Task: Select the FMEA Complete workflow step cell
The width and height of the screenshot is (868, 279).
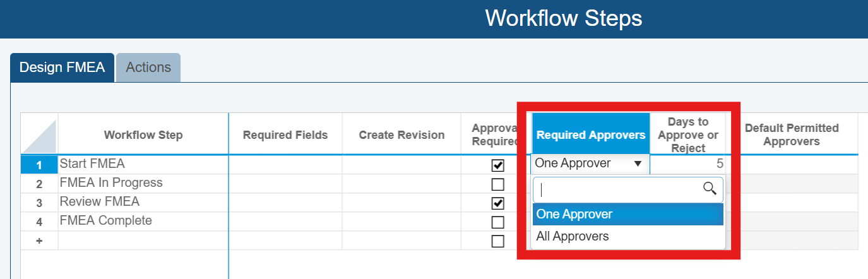Action: pyautogui.click(x=143, y=221)
